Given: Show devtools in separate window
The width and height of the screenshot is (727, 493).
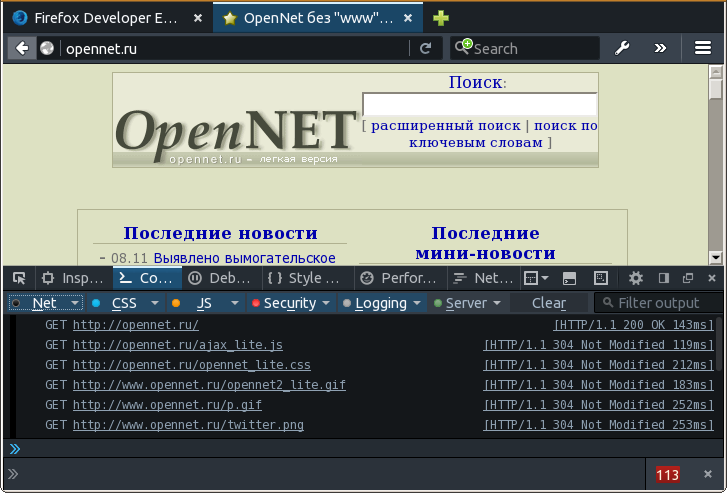Looking at the screenshot, I should click(688, 278).
